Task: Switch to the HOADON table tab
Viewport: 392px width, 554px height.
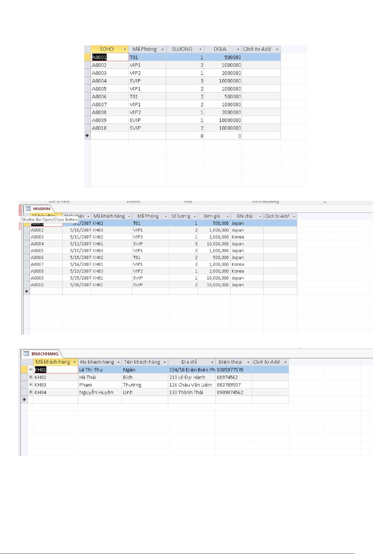Action: [41, 209]
